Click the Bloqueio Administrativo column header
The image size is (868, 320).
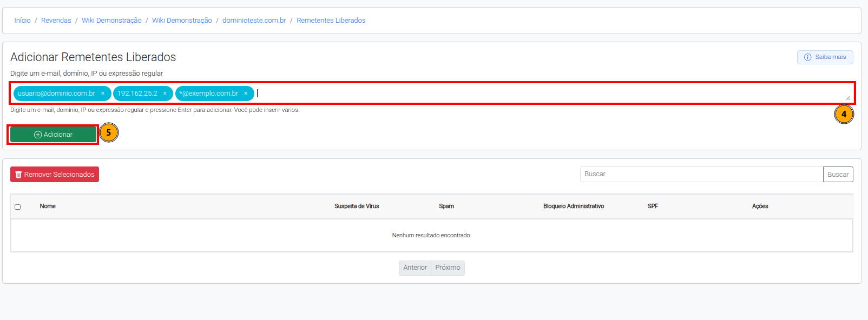click(x=574, y=206)
